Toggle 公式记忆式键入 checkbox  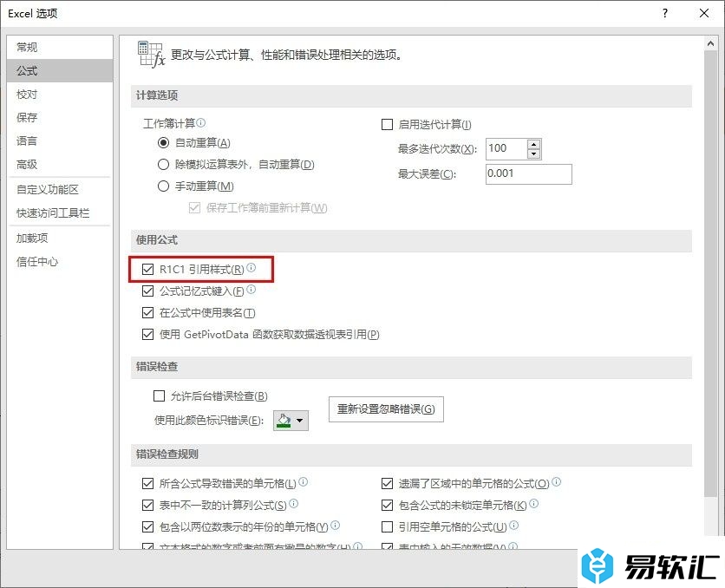click(x=148, y=291)
